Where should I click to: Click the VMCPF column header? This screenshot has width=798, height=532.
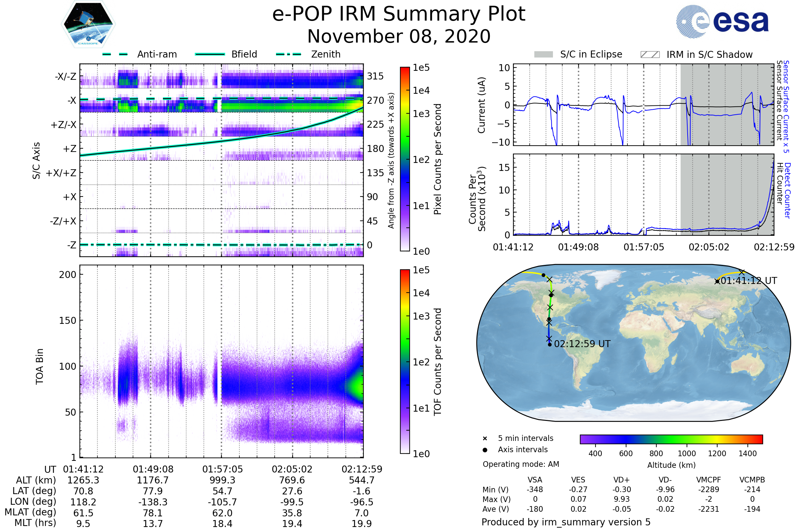(708, 480)
